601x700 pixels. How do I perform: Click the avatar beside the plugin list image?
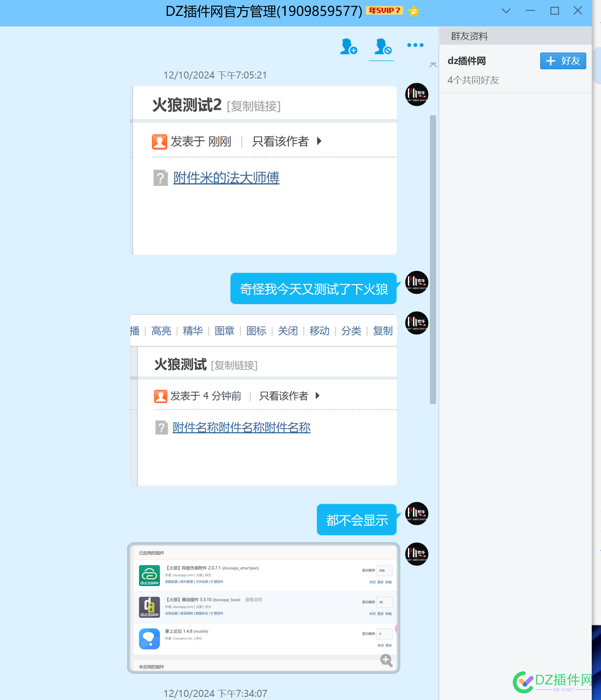pos(417,554)
